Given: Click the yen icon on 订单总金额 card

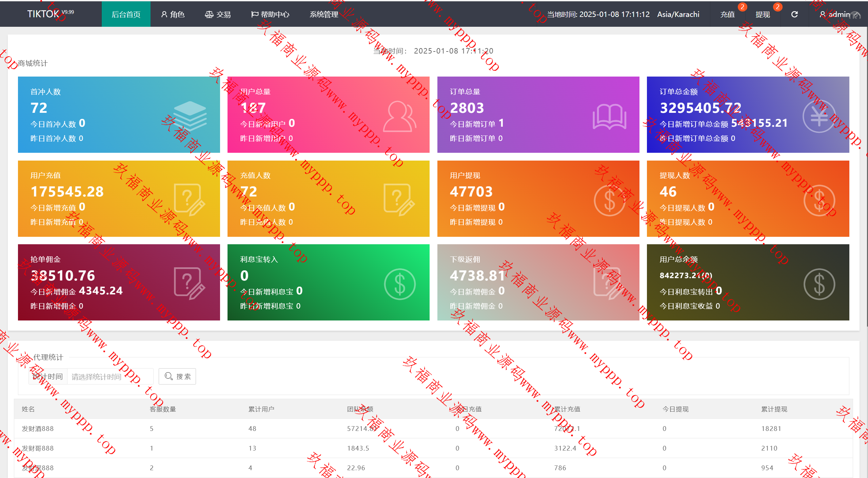Looking at the screenshot, I should [819, 116].
